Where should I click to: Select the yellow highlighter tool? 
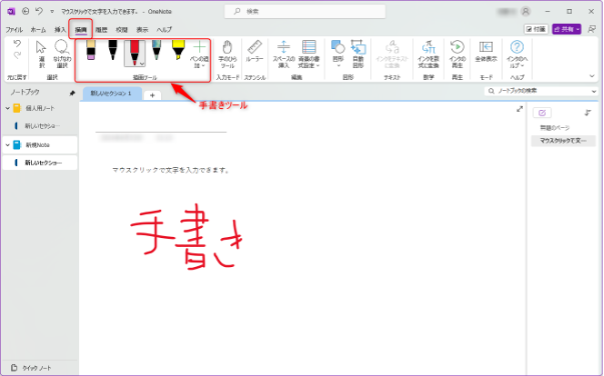(x=178, y=51)
